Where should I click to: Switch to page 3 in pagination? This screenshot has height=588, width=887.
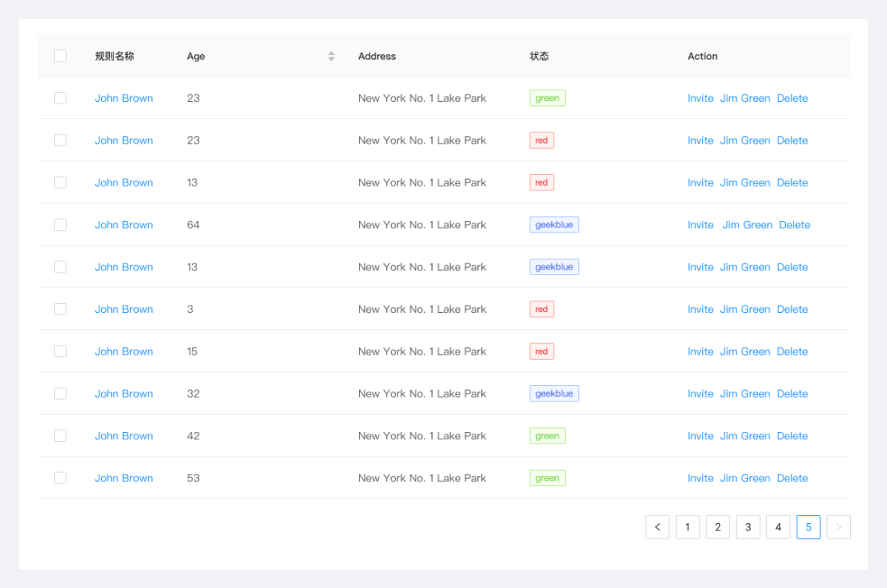coord(747,527)
